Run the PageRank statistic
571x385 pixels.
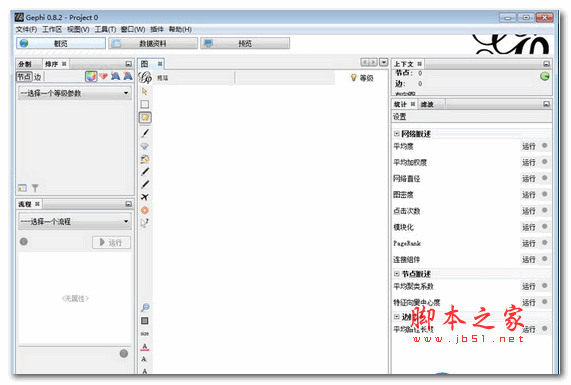(x=529, y=243)
